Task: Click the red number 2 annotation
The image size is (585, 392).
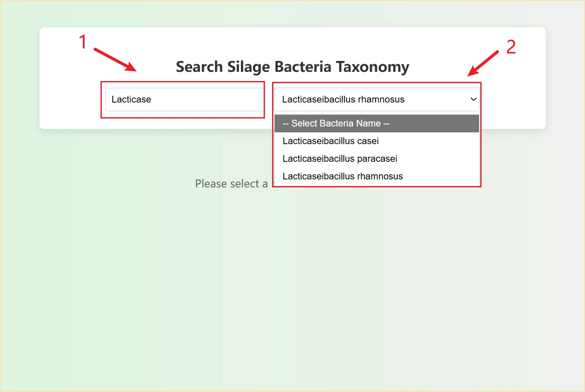Action: pyautogui.click(x=511, y=47)
